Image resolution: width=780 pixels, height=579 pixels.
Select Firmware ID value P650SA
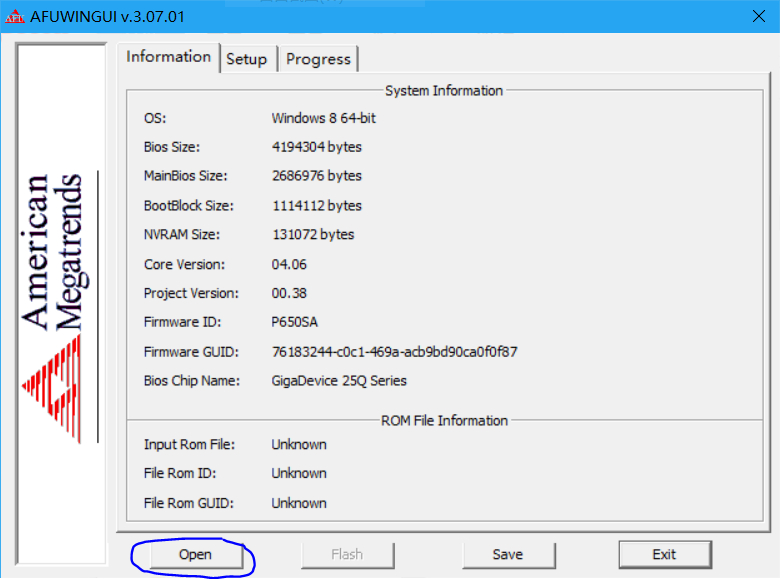294,322
